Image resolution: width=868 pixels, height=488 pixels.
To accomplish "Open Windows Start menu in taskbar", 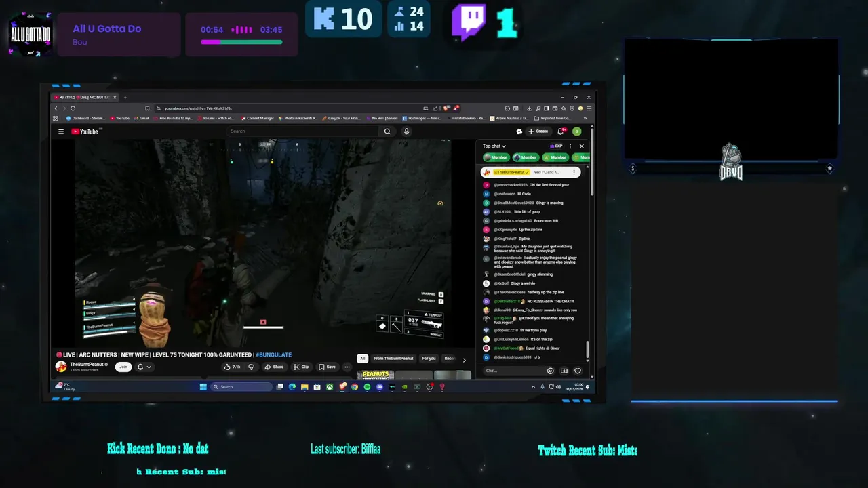I will (x=203, y=387).
